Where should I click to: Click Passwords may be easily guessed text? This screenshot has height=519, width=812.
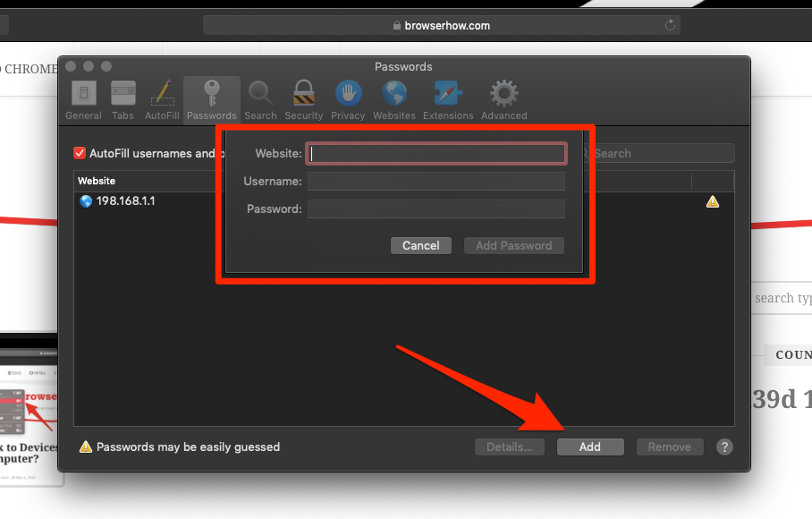click(188, 447)
